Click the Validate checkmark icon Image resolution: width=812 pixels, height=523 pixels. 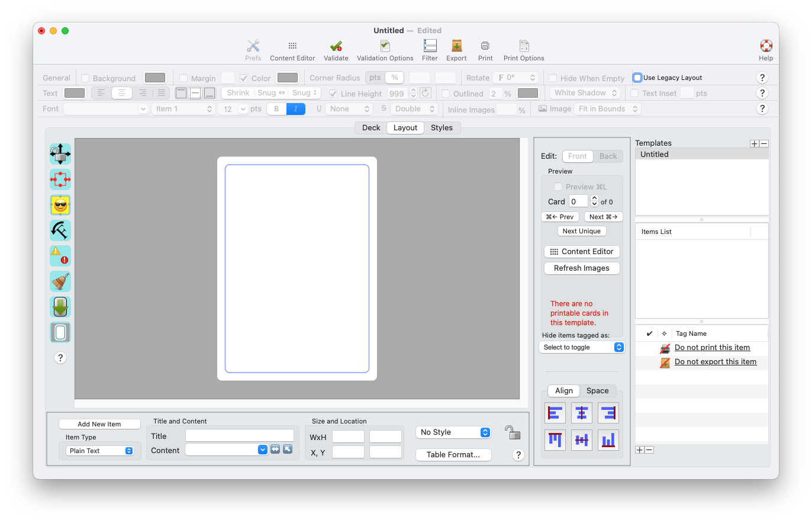tap(336, 46)
